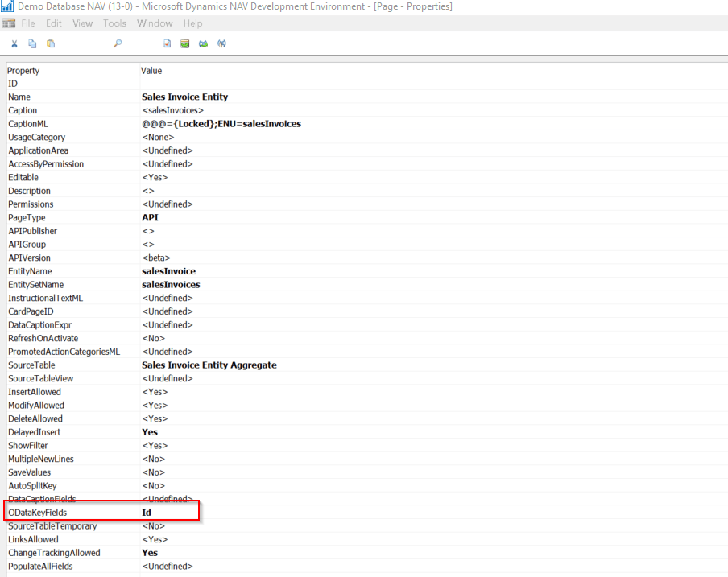Click the green window toolbar icon

point(185,43)
